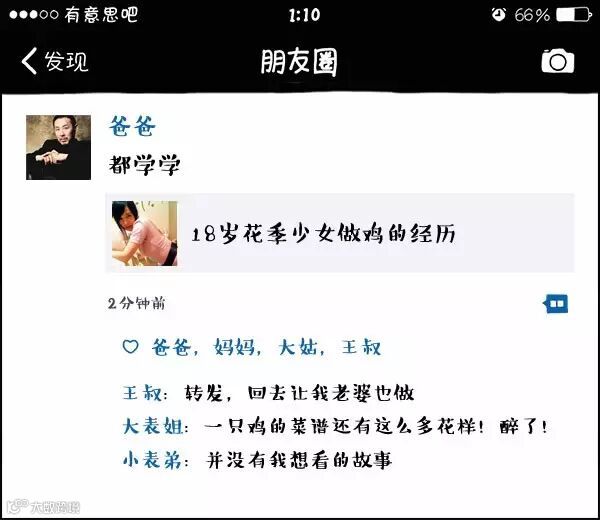Tap commenter name 大表姐
This screenshot has height=520, width=600.
point(153,426)
